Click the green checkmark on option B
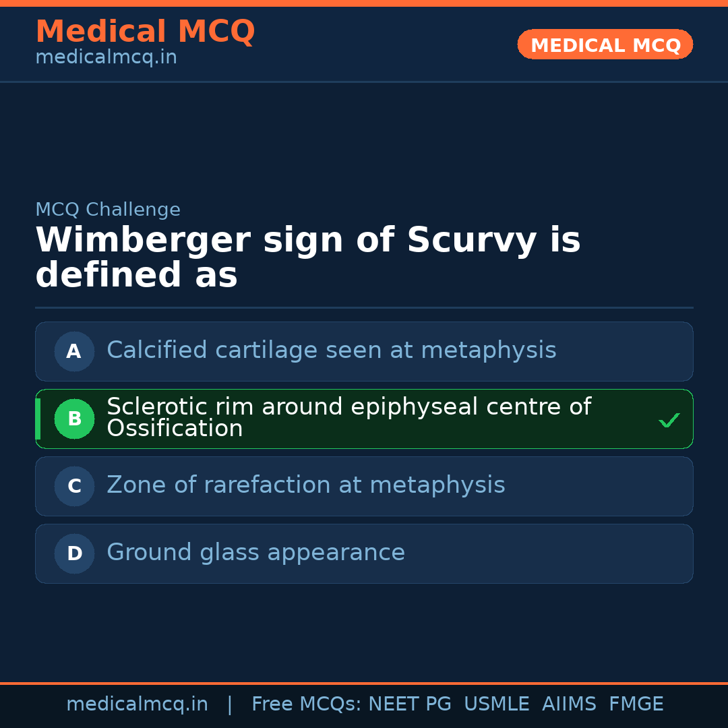The image size is (728, 728). pos(669,421)
